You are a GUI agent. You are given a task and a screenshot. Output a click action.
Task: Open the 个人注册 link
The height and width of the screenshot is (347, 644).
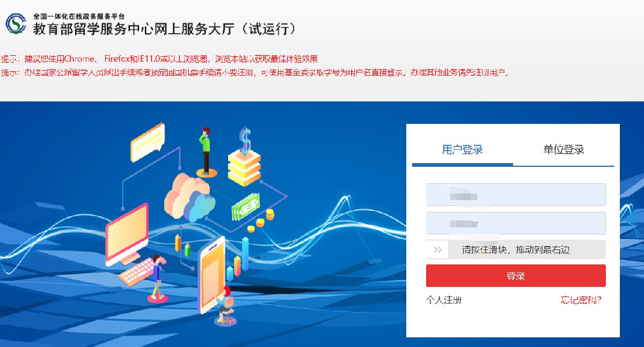444,300
